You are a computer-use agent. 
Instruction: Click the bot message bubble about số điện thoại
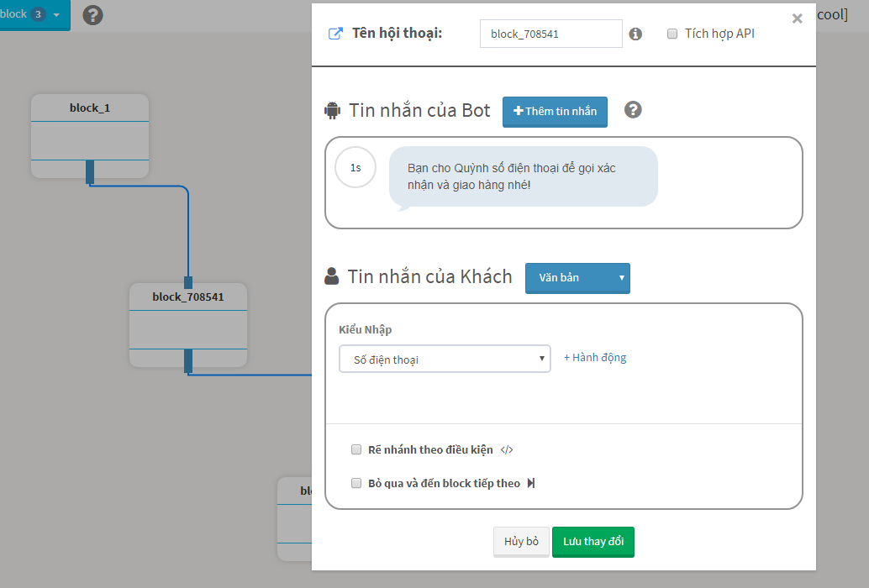[524, 177]
